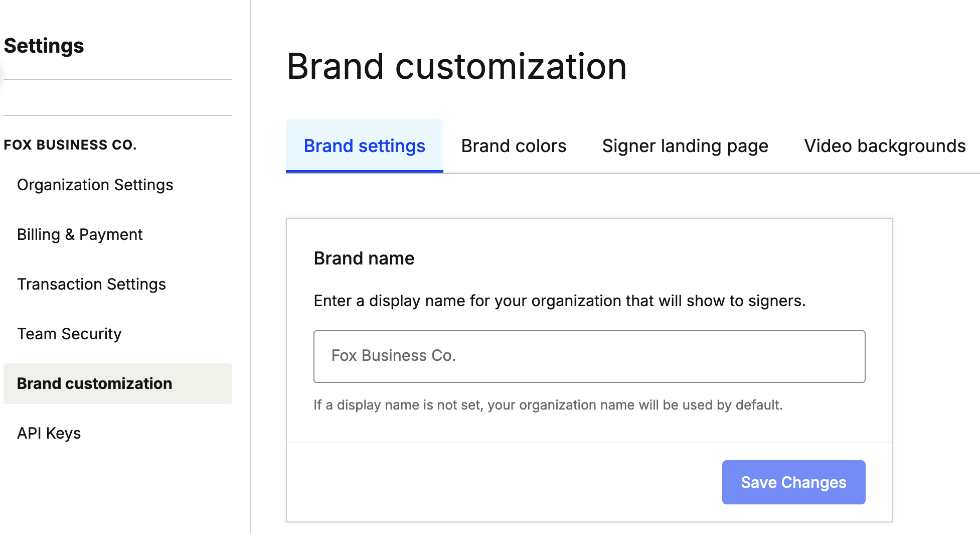The width and height of the screenshot is (980, 533).
Task: Click the Brand name input field
Action: click(x=589, y=356)
